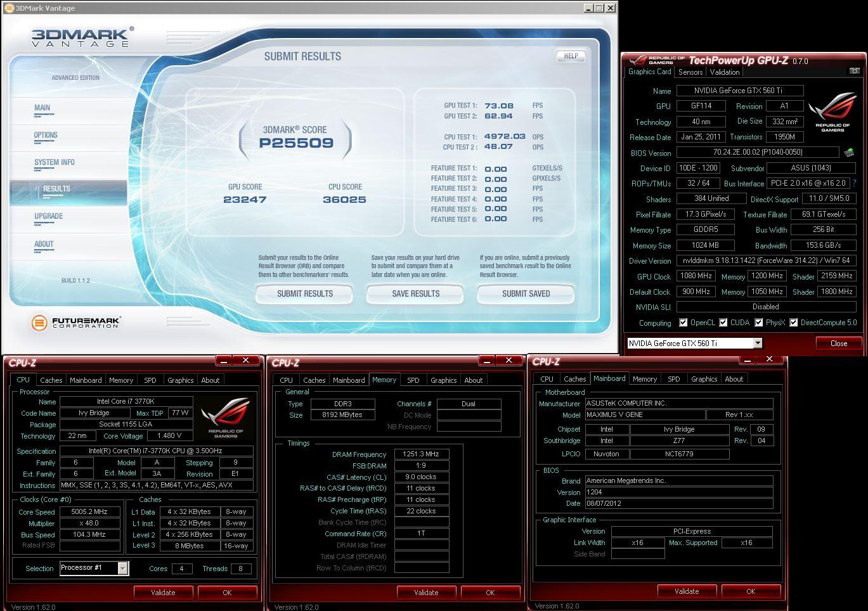This screenshot has width=868, height=611.
Task: Click the ROG logo in CPU-Z Processor panel
Action: pyautogui.click(x=226, y=418)
